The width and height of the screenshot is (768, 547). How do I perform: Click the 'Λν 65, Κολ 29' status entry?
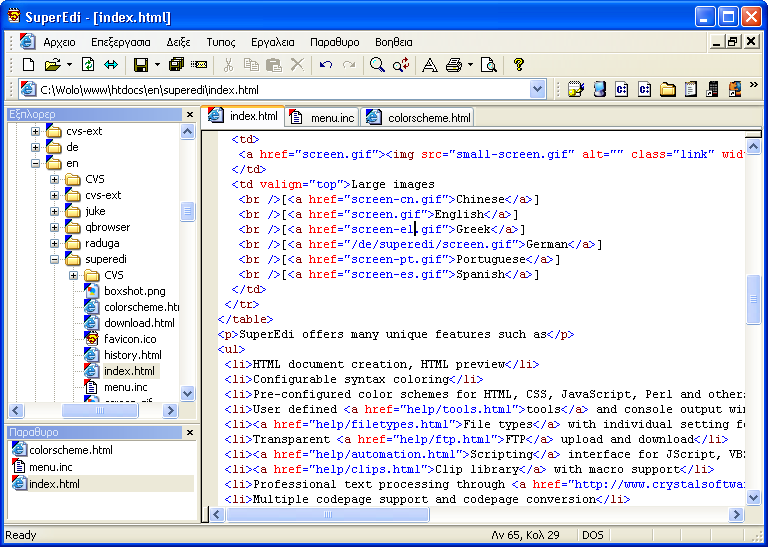click(x=525, y=535)
